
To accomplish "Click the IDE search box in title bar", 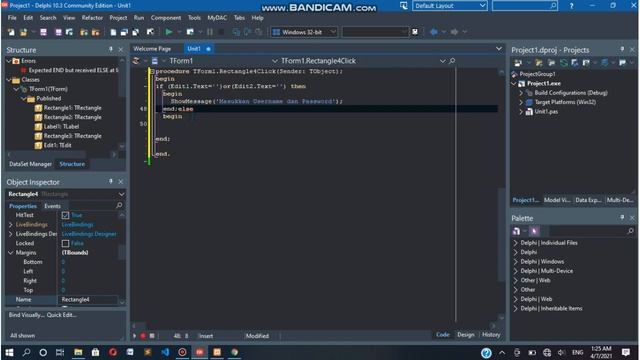I will pyautogui.click(x=524, y=6).
